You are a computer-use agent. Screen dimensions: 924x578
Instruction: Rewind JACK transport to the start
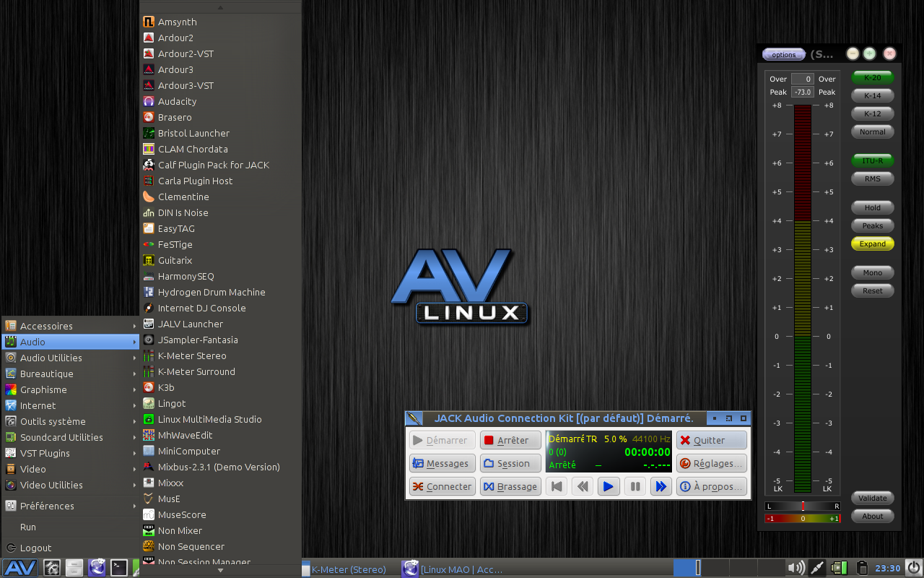[557, 486]
